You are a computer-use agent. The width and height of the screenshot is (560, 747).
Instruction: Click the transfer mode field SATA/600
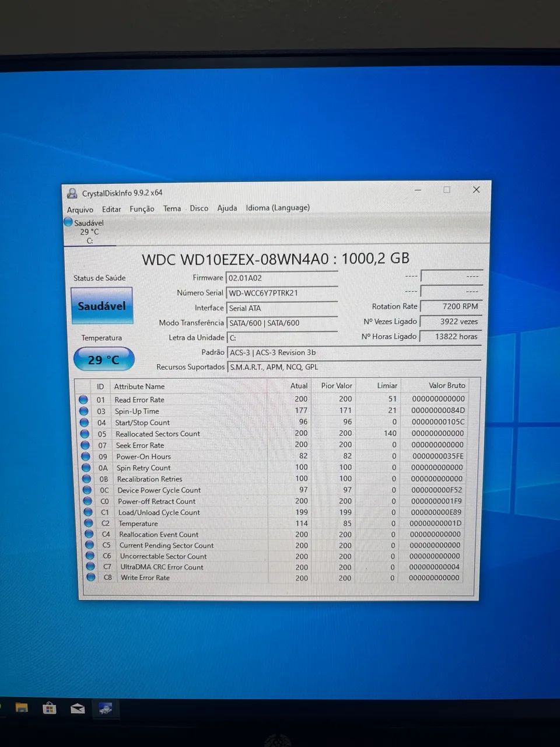pyautogui.click(x=282, y=323)
